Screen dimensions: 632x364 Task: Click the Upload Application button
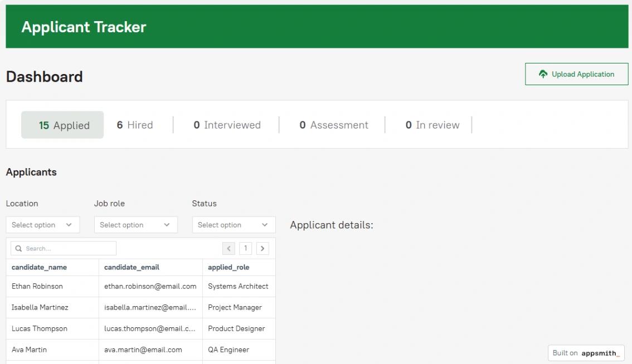click(576, 74)
